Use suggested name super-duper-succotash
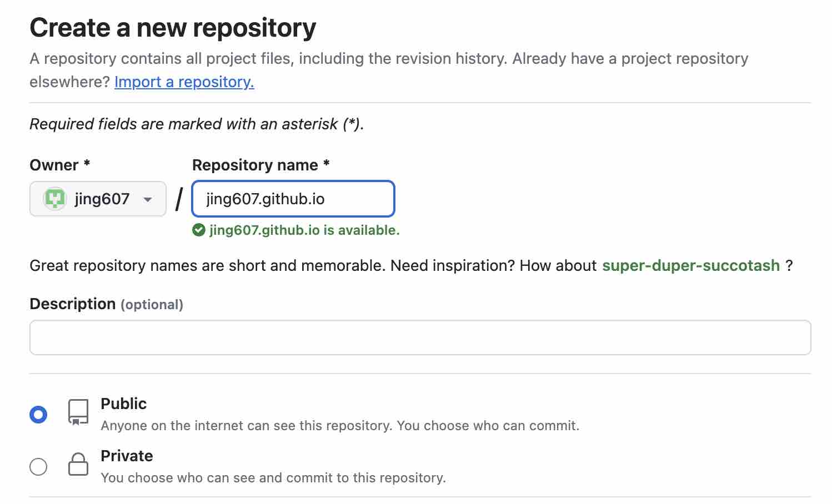Screen dimensions: 832x504 [691, 265]
